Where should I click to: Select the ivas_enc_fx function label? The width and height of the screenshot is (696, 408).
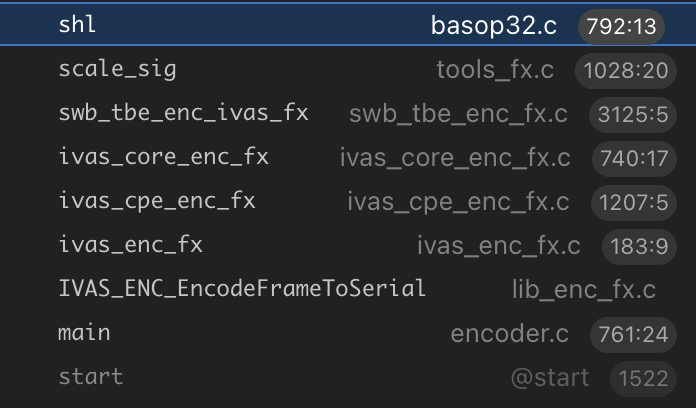pos(130,245)
